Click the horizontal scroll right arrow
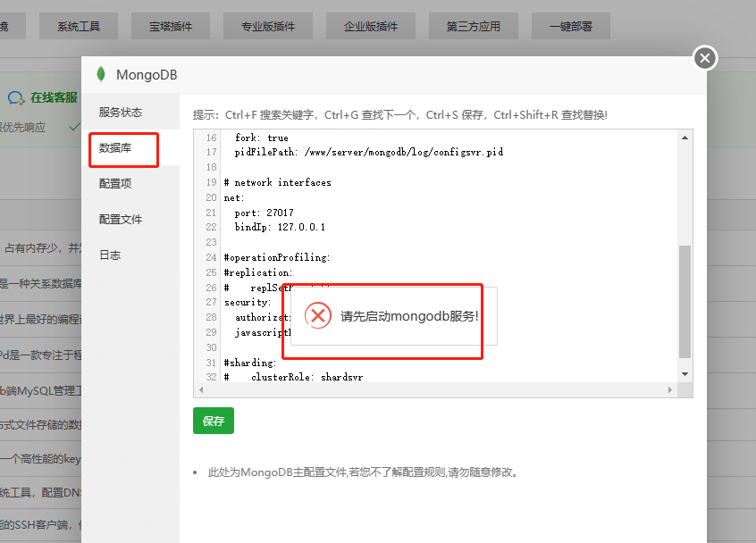The width and height of the screenshot is (756, 543). pos(669,389)
